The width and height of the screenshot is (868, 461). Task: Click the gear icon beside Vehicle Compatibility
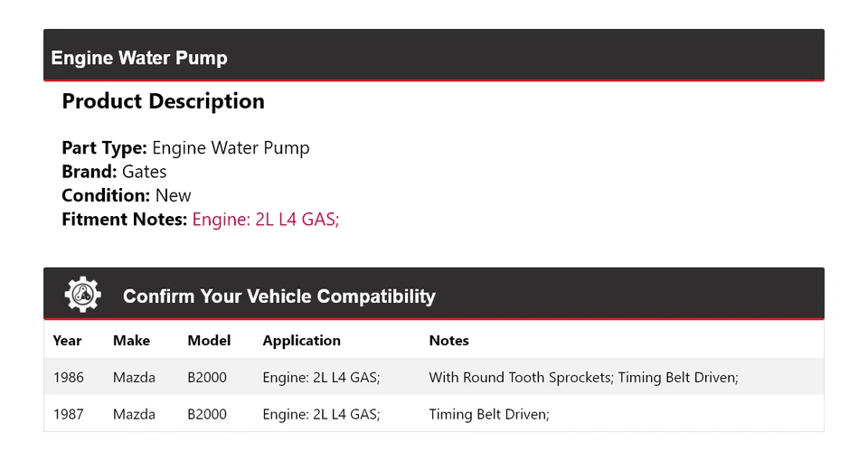tap(82, 295)
